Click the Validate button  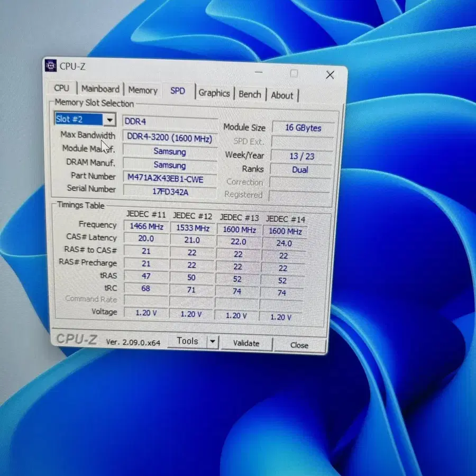tap(246, 343)
